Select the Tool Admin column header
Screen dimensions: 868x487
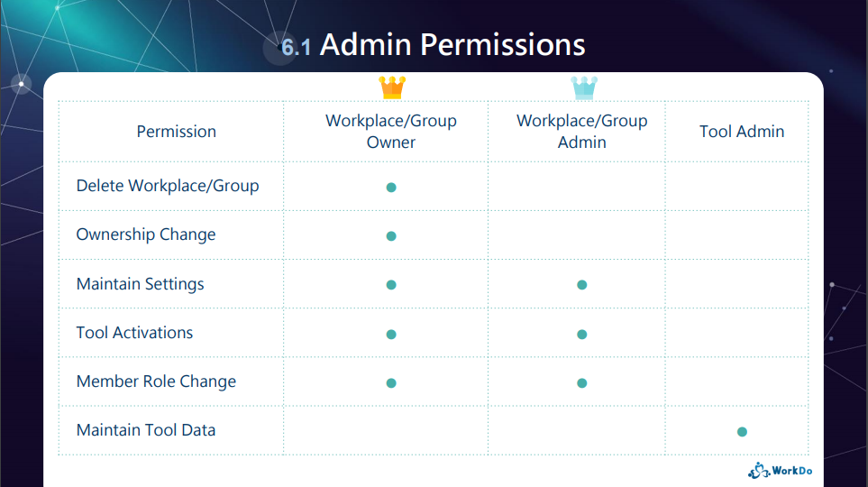tap(742, 132)
